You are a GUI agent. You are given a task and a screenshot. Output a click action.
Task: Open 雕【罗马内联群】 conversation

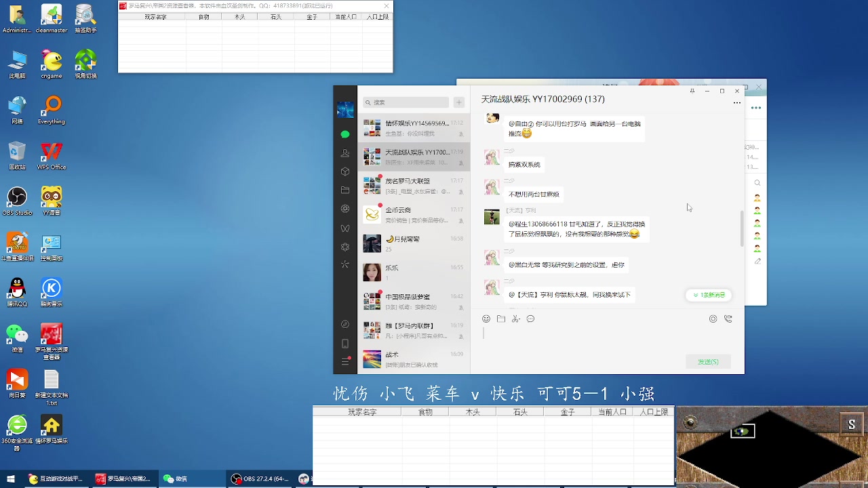tap(414, 330)
